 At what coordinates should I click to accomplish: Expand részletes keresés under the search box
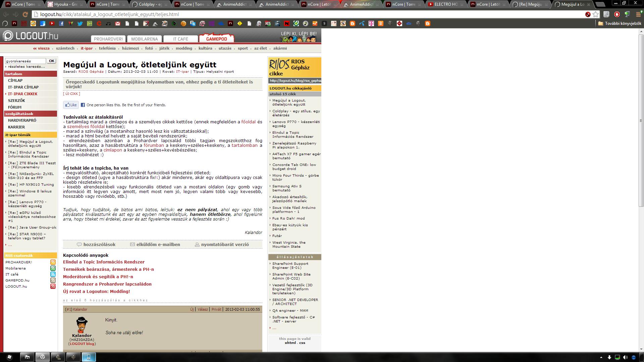click(26, 66)
